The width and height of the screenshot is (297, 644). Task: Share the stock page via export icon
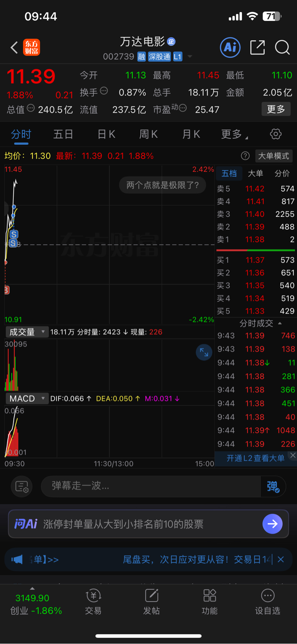[x=257, y=48]
